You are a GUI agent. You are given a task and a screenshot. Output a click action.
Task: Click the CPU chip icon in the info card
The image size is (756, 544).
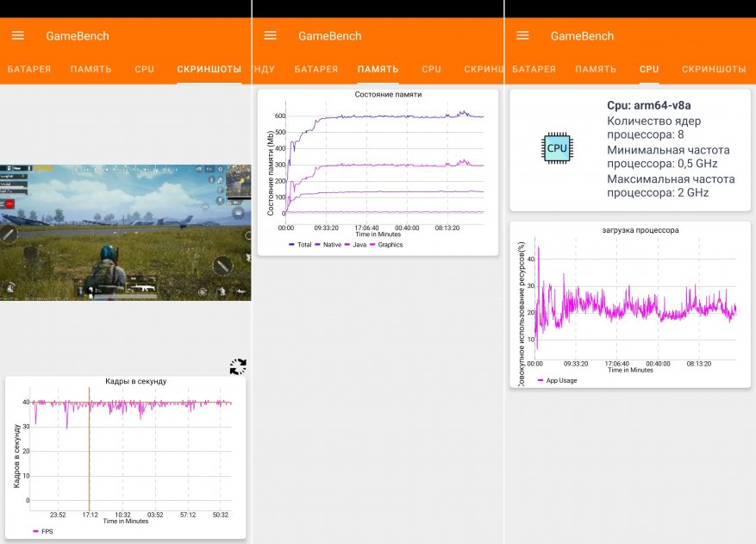click(557, 148)
